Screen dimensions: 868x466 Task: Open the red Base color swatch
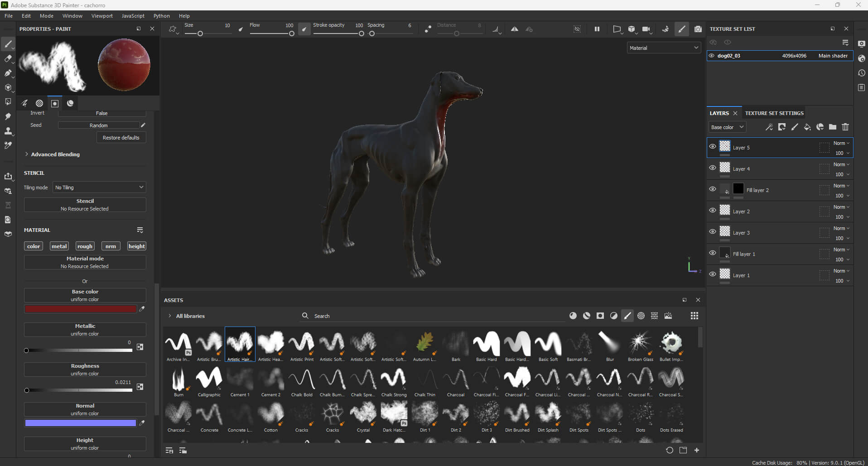tap(81, 309)
